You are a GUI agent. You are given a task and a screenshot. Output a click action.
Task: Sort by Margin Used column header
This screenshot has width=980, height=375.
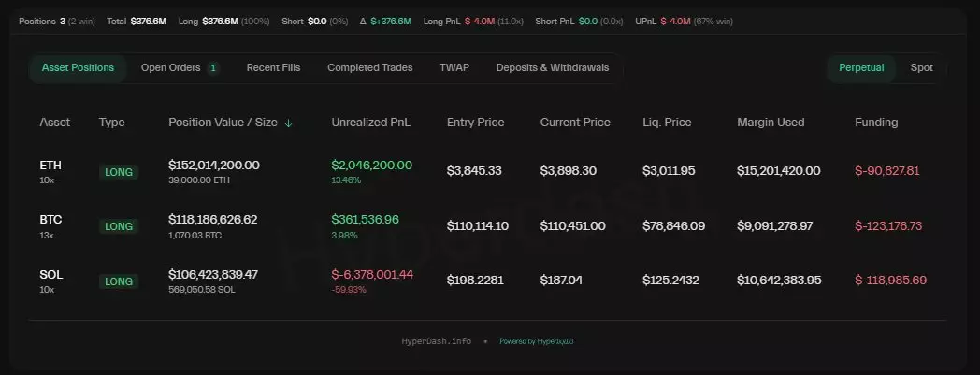[771, 123]
